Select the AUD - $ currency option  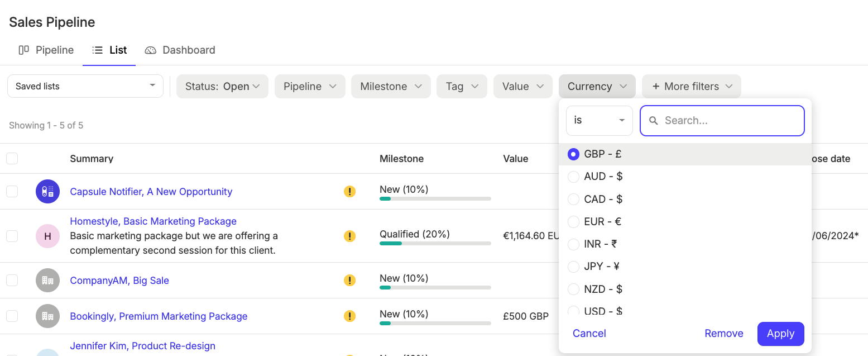[x=685, y=177]
